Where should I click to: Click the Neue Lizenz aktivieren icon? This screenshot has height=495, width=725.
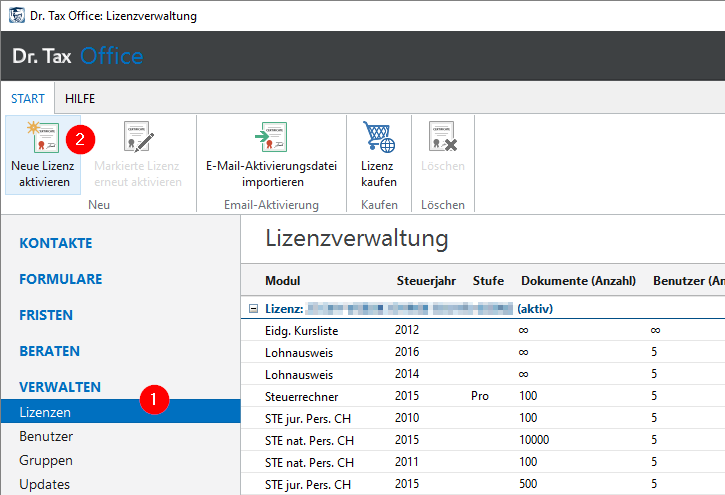(43, 137)
